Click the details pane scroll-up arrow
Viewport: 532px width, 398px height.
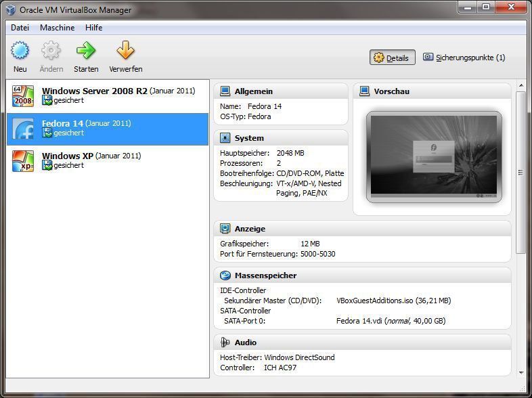click(x=520, y=85)
